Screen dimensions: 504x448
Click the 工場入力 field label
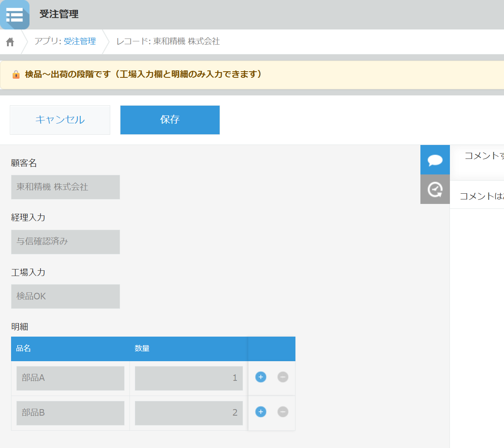point(28,272)
